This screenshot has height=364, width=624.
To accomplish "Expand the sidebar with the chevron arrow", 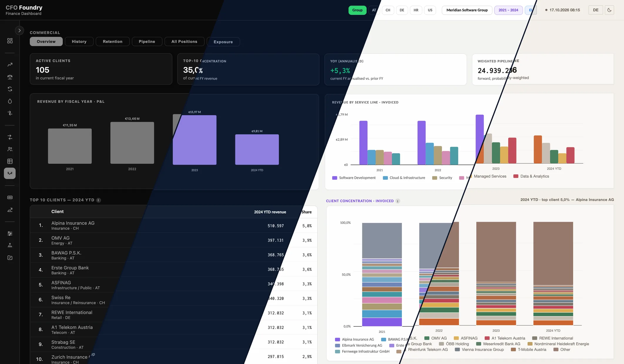I will pyautogui.click(x=19, y=30).
